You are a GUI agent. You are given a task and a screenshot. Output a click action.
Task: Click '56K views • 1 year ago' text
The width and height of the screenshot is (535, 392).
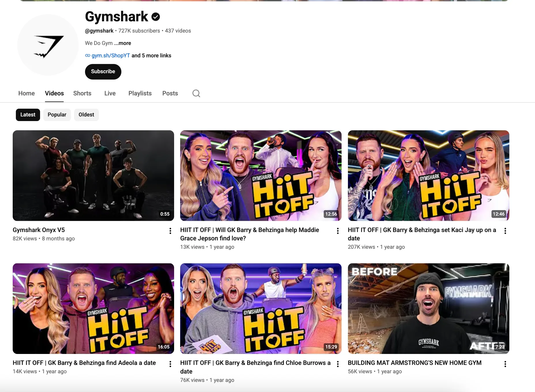(375, 372)
